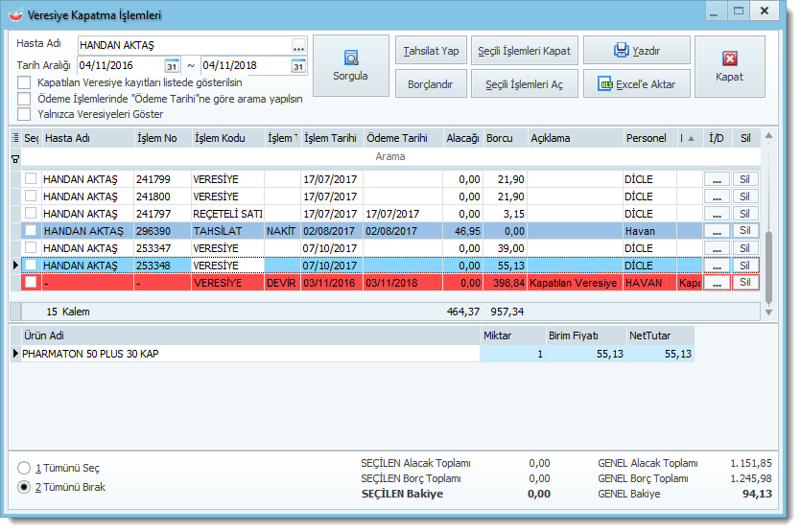Screen dimensions: 801x532
Task: Click the start date field 04/11/2016
Action: 121,65
